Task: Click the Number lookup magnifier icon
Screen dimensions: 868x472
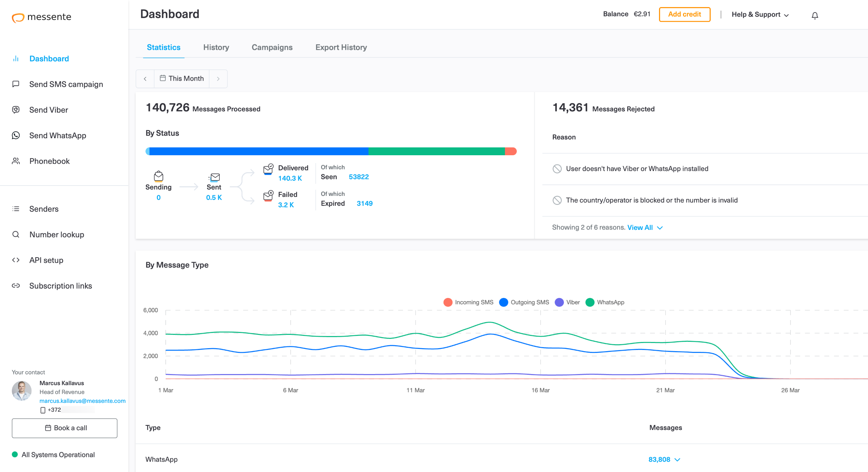Action: tap(16, 234)
